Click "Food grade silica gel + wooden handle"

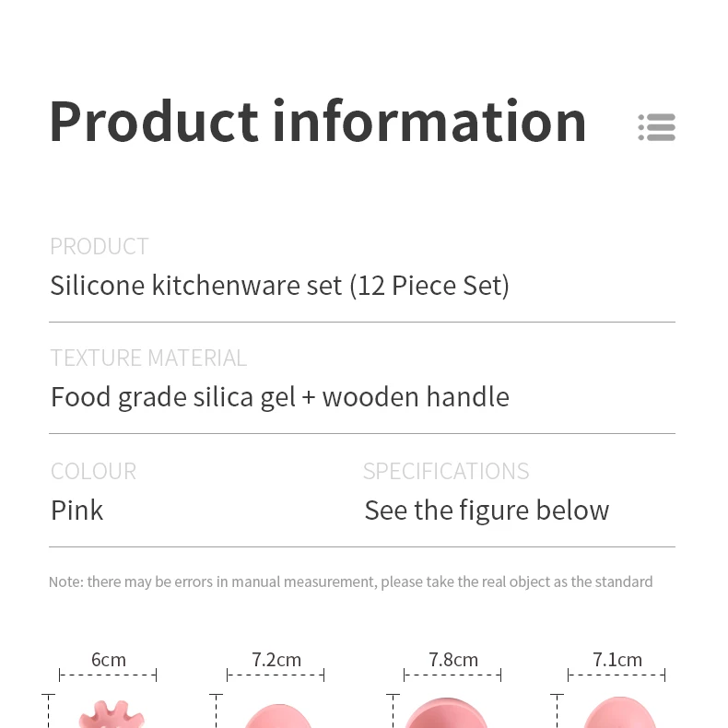click(x=279, y=397)
